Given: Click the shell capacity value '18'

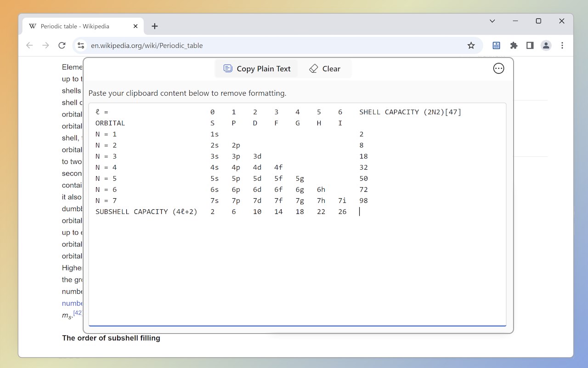Looking at the screenshot, I should click(x=363, y=156).
